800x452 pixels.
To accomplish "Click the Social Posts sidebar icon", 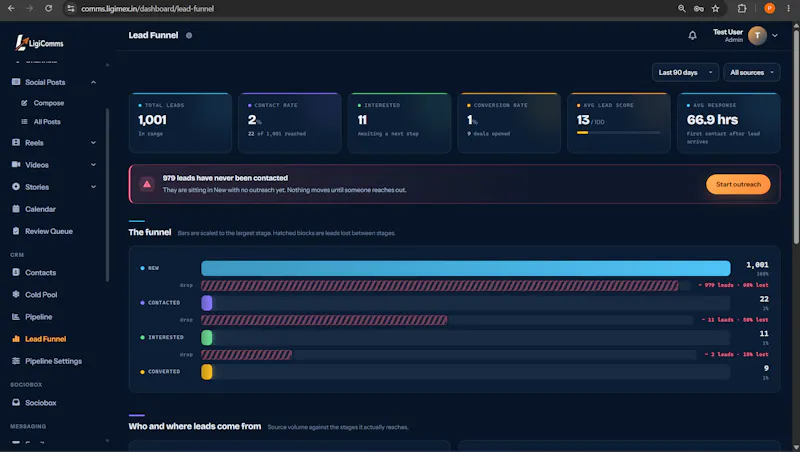I will coord(16,82).
